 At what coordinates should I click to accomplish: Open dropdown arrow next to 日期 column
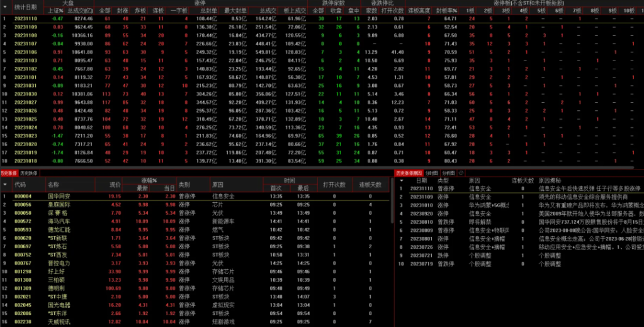401,180
